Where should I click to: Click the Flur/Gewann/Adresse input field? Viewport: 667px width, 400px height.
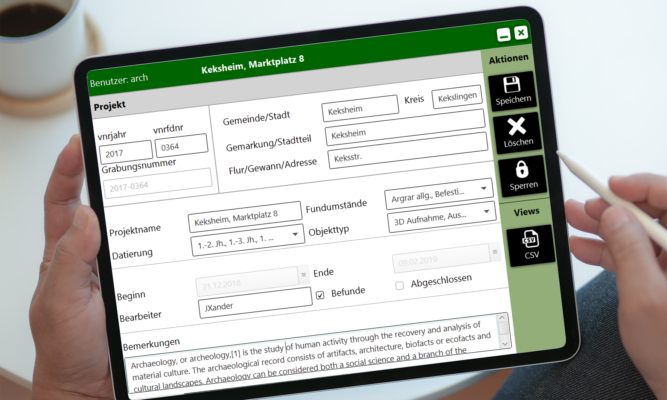(406, 156)
